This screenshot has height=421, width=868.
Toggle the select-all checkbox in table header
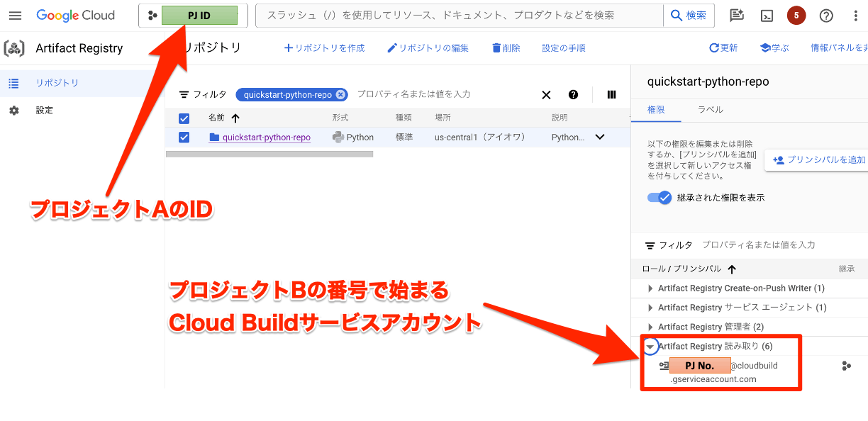[x=184, y=118]
